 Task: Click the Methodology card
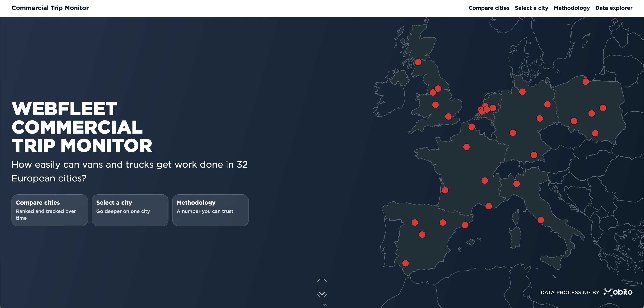coord(210,210)
